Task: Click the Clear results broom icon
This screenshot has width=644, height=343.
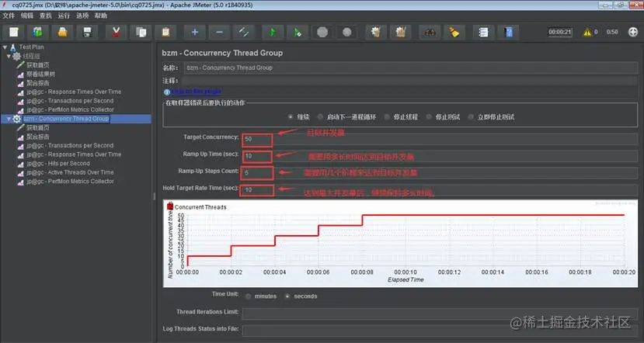Action: [376, 32]
